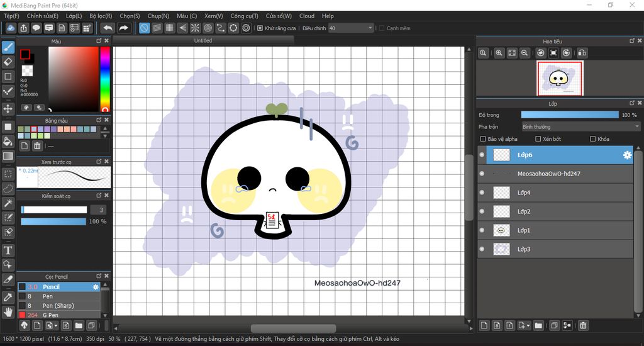Open the Lớp(L) menu
Viewport: 644px width, 346px height.
tap(74, 16)
